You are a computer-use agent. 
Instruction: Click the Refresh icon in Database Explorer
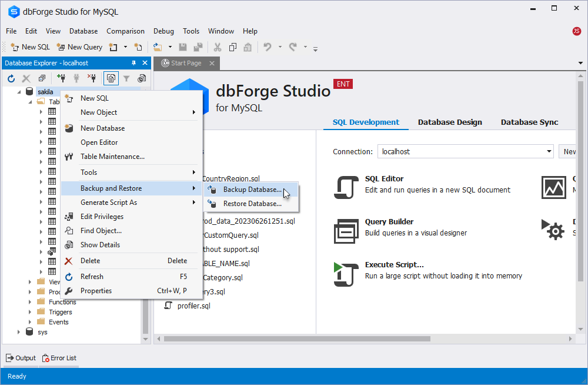pyautogui.click(x=11, y=78)
